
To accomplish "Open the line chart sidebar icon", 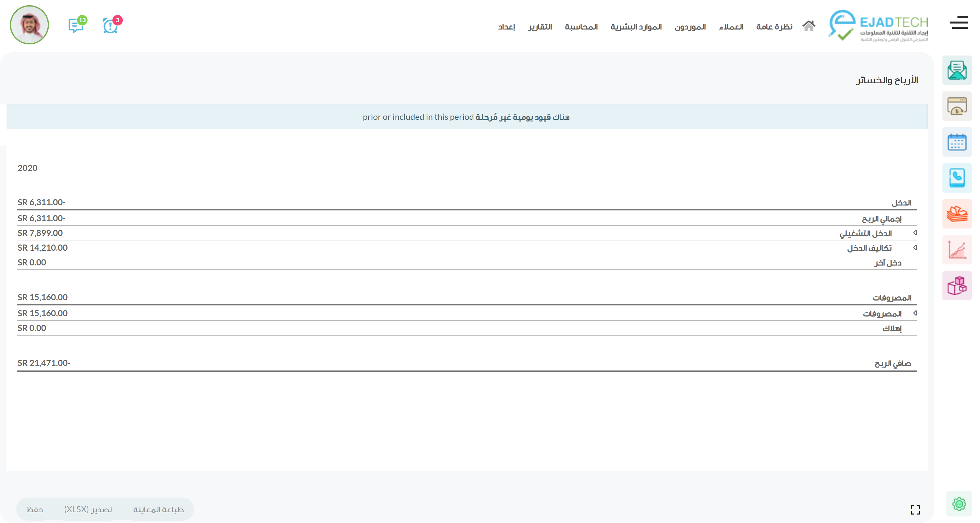I will (956, 250).
